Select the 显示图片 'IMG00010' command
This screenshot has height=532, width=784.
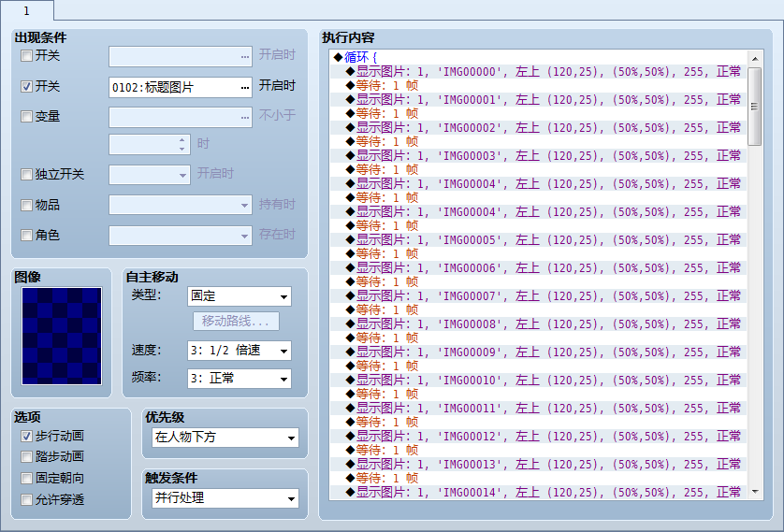539,381
